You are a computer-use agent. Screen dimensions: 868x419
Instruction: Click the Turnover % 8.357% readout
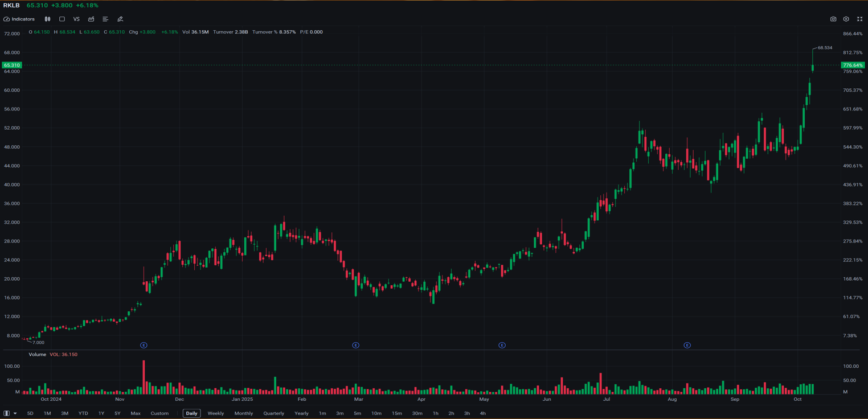tap(274, 32)
